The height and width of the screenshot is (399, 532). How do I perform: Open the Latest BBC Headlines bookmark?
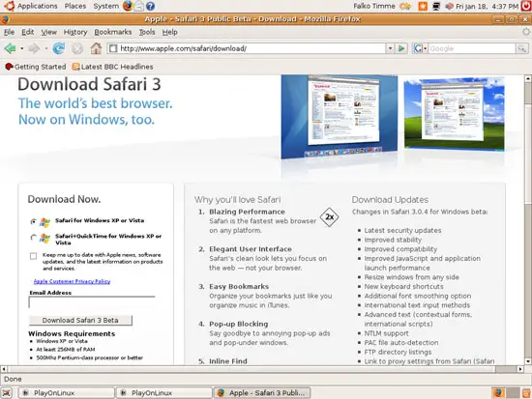pyautogui.click(x=112, y=67)
